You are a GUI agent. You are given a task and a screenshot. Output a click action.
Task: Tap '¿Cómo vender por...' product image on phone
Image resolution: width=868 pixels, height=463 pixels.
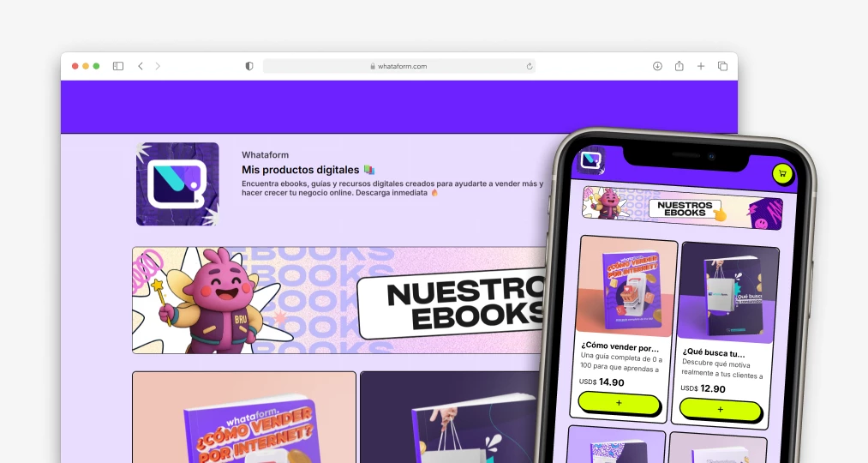626,287
